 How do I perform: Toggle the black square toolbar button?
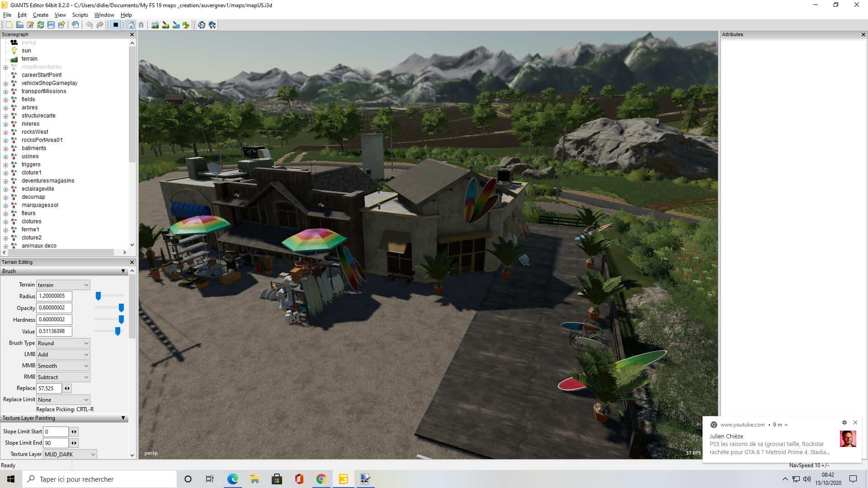click(x=116, y=25)
